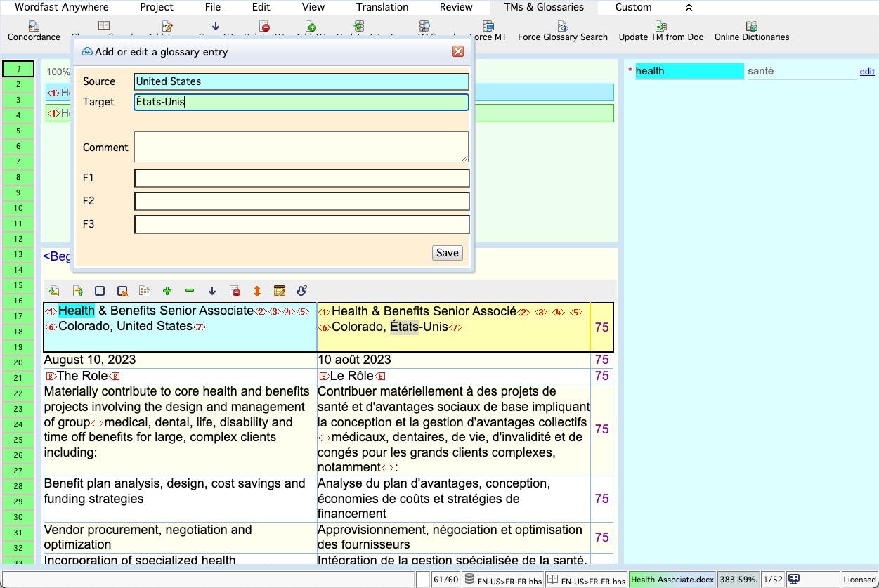
Task: Click the copy source to target icon
Action: (145, 290)
